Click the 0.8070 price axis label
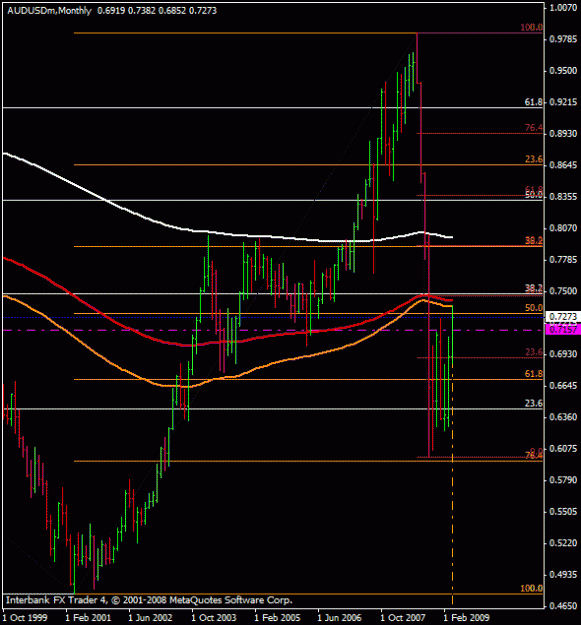Screen dimensions: 581x625 (563, 228)
